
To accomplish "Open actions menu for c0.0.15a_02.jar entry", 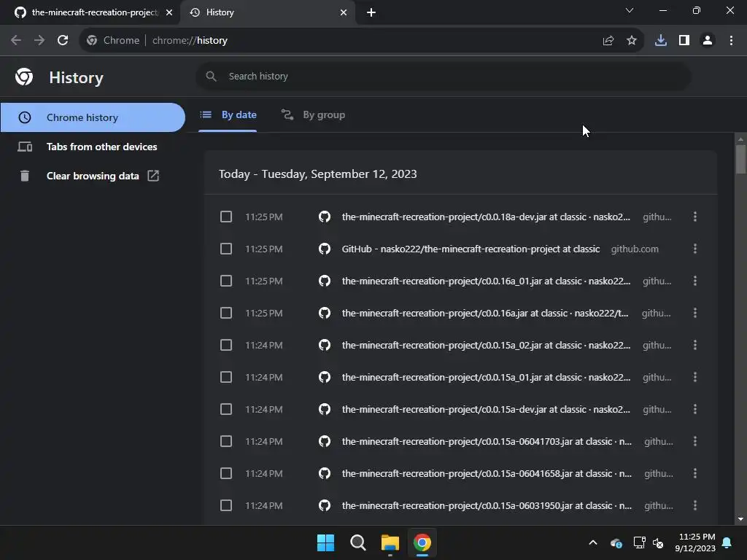I will coord(695,345).
